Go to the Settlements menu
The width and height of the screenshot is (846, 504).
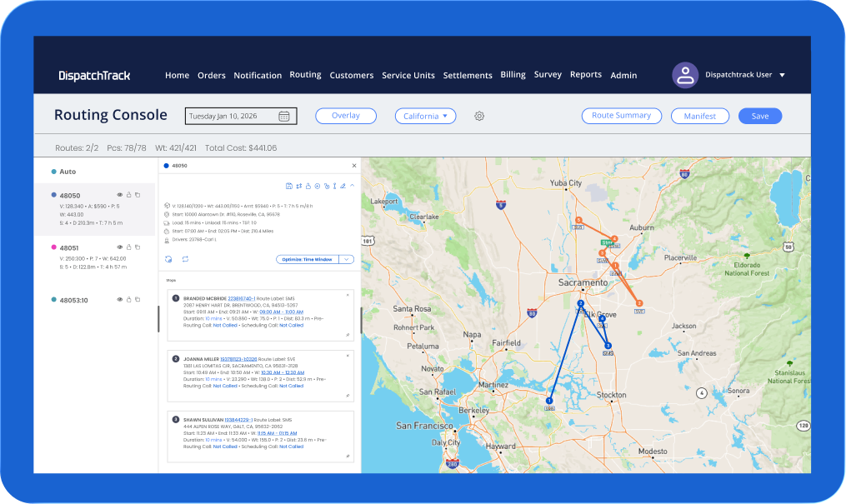point(468,76)
